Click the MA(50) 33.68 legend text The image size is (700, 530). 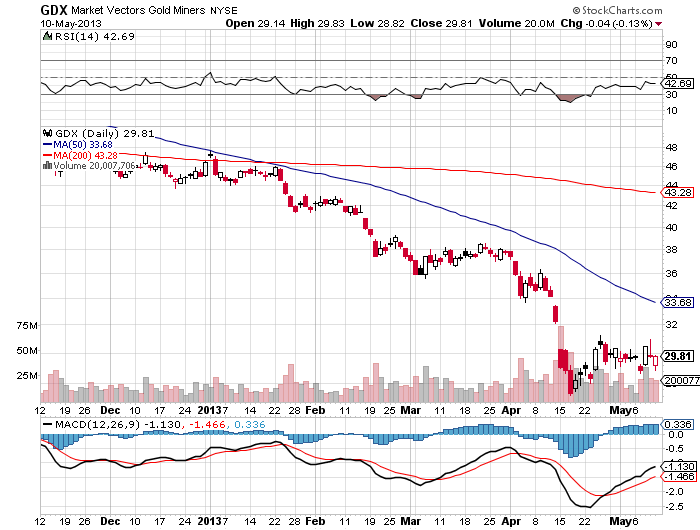click(x=83, y=145)
